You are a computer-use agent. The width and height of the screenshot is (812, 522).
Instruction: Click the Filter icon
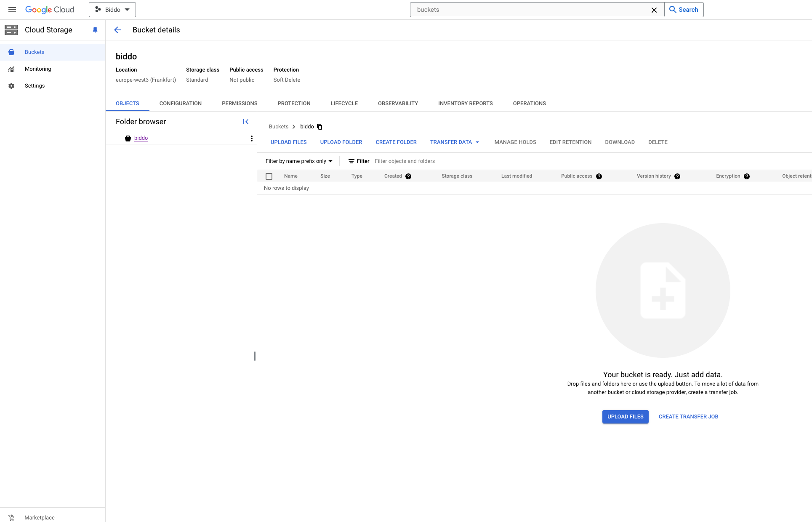pos(351,161)
